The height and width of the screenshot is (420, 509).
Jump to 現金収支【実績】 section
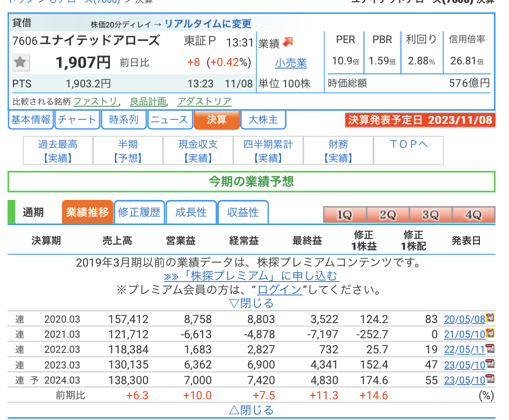(x=198, y=151)
